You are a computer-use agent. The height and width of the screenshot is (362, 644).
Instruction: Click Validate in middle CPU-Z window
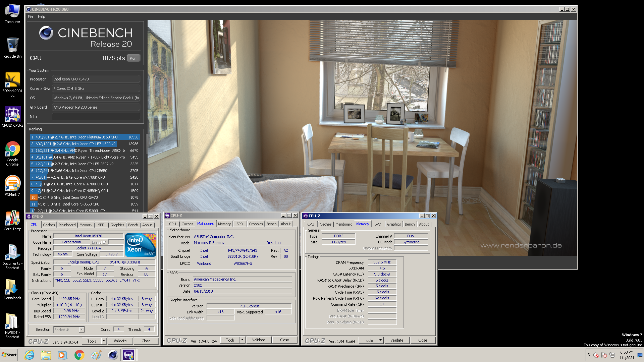(x=259, y=340)
